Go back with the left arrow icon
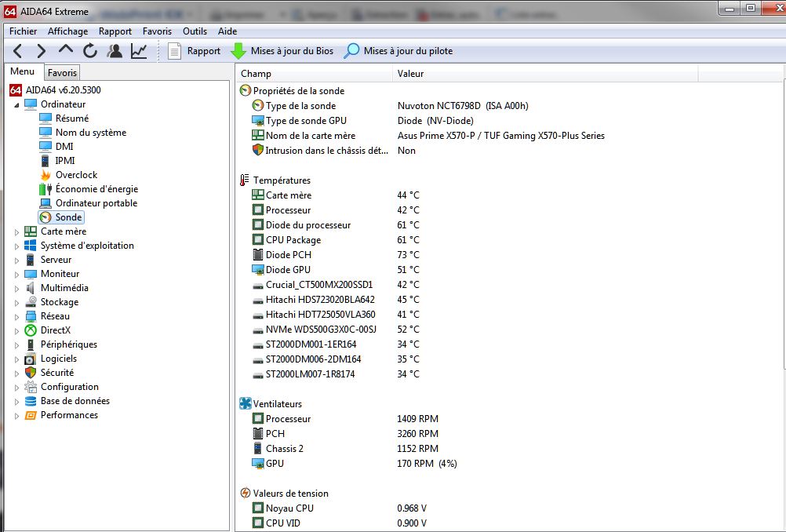The width and height of the screenshot is (786, 532). pos(18,51)
